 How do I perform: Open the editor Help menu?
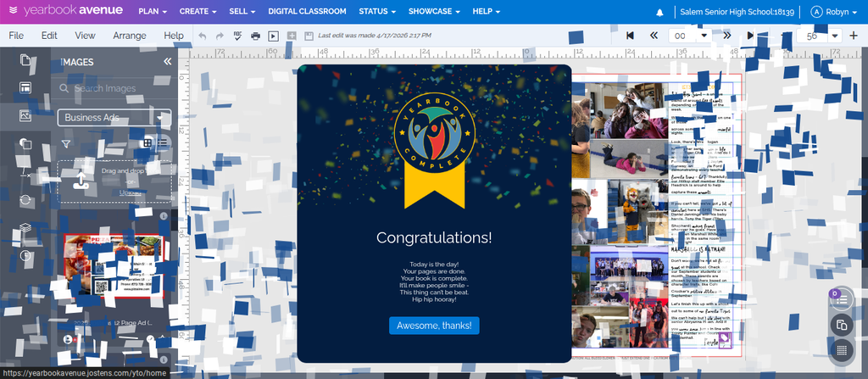pyautogui.click(x=173, y=36)
